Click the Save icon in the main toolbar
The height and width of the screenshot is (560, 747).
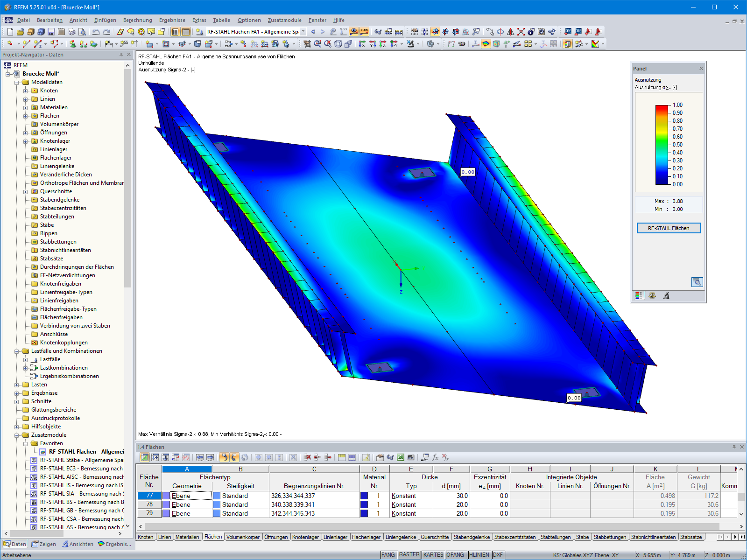pyautogui.click(x=50, y=31)
